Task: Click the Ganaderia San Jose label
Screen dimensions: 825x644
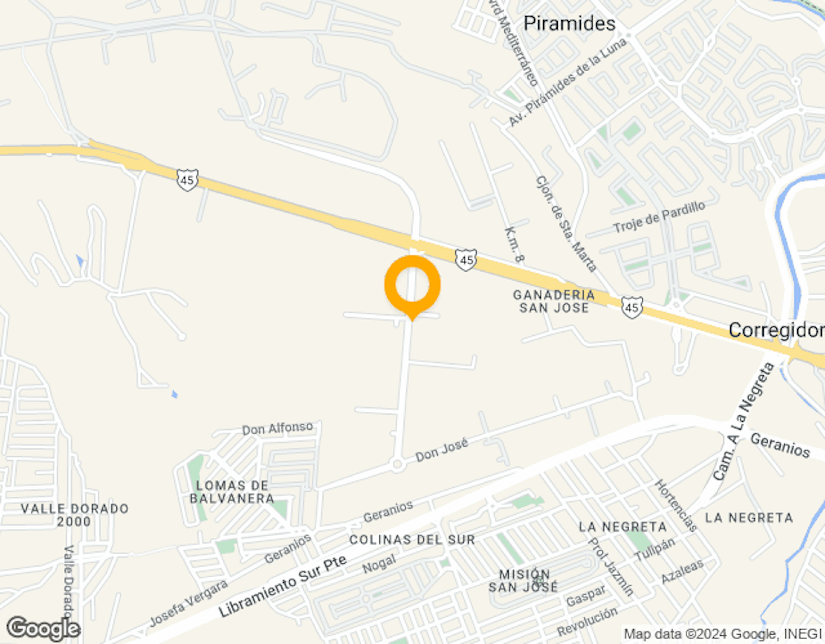Action: click(x=554, y=301)
